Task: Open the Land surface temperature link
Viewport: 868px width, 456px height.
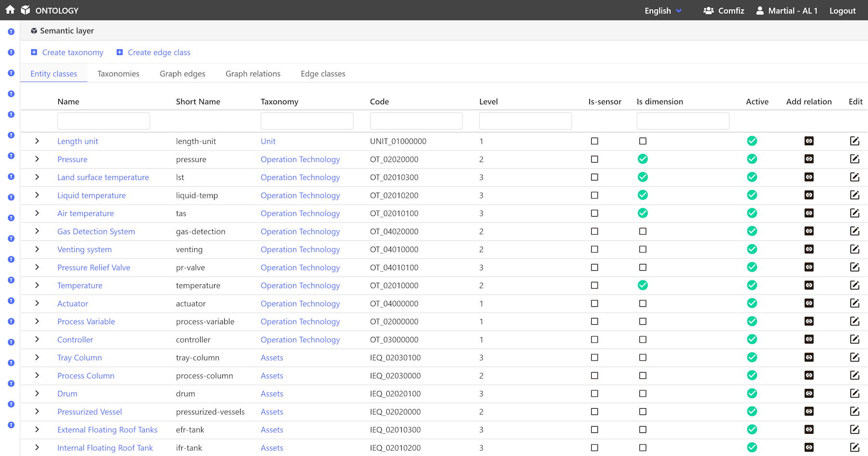Action: (103, 177)
